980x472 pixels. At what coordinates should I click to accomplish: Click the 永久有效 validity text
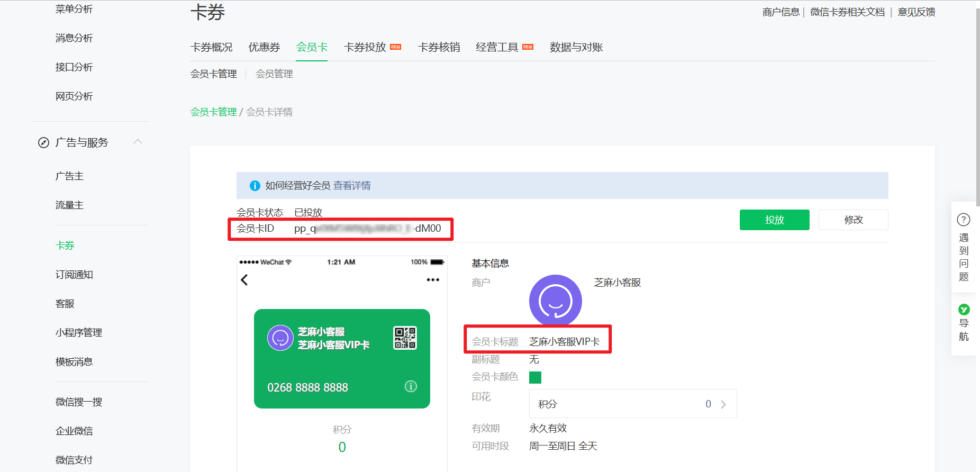(x=548, y=429)
